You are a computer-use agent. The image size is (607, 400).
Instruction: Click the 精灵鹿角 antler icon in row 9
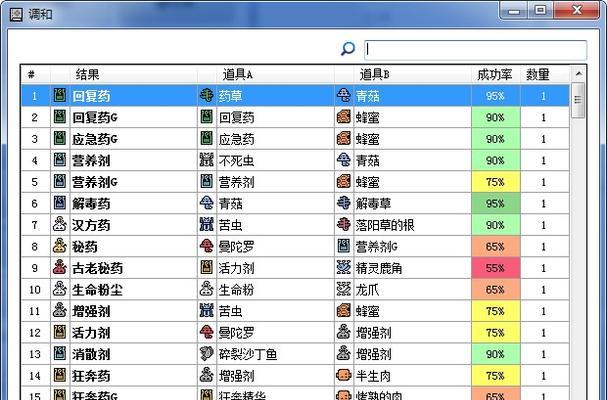[x=344, y=268]
